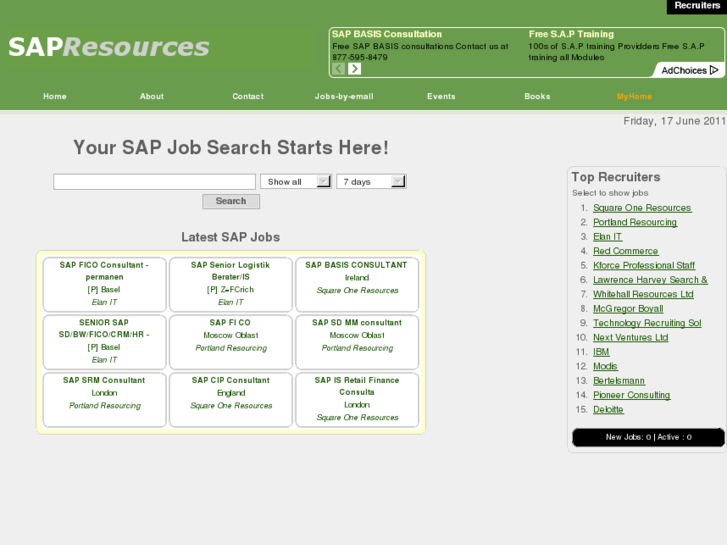This screenshot has height=545, width=727.
Task: Open the MyHome navigation link
Action: click(x=634, y=96)
